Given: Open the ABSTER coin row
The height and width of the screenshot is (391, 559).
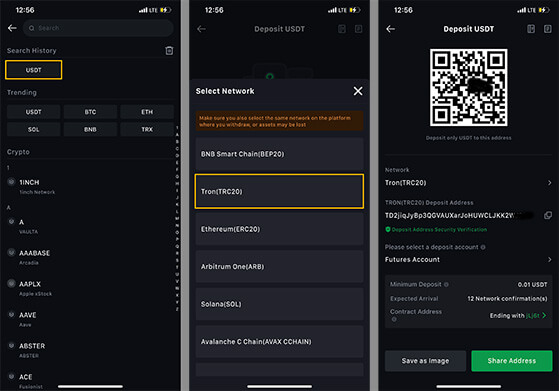Looking at the screenshot, I should pyautogui.click(x=89, y=350).
